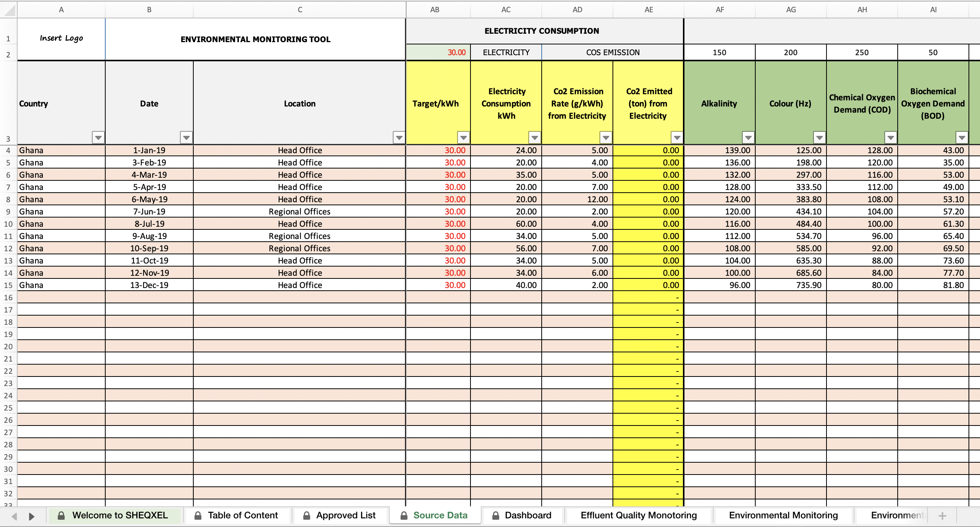Image resolution: width=980 pixels, height=527 pixels.
Task: Select column AF header
Action: 720,10
